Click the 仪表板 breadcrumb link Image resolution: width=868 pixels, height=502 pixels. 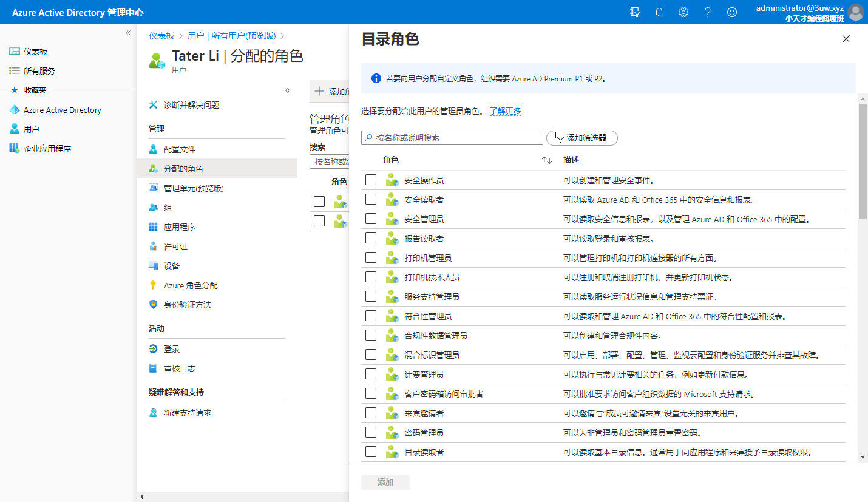click(x=161, y=36)
